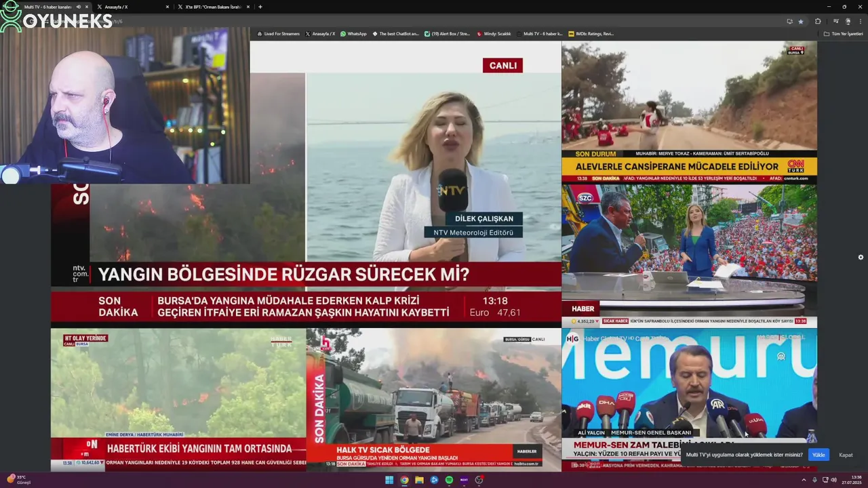This screenshot has width=868, height=488.
Task: Open the Chrome profile avatar
Action: point(848,21)
